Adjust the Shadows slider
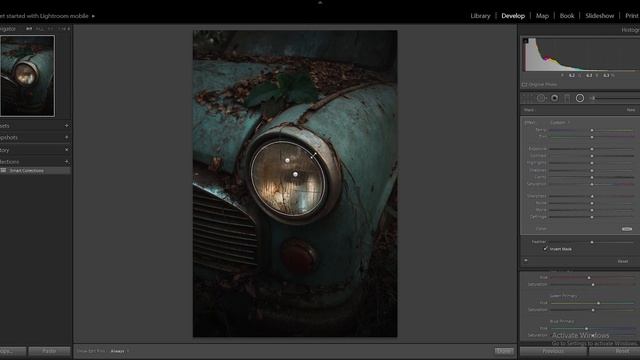This screenshot has width=640, height=360. [x=592, y=170]
